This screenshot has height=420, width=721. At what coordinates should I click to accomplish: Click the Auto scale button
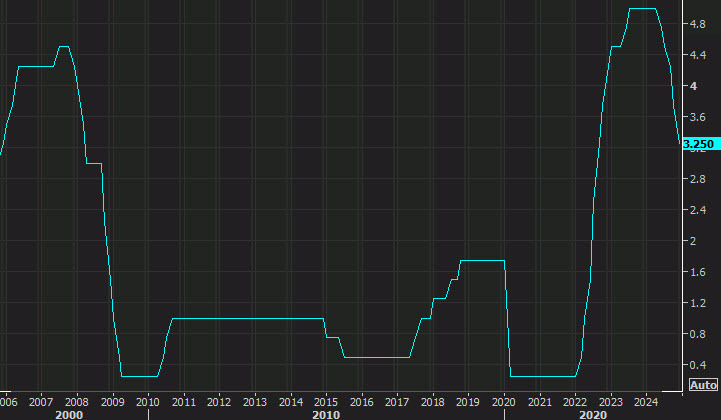coord(703,385)
